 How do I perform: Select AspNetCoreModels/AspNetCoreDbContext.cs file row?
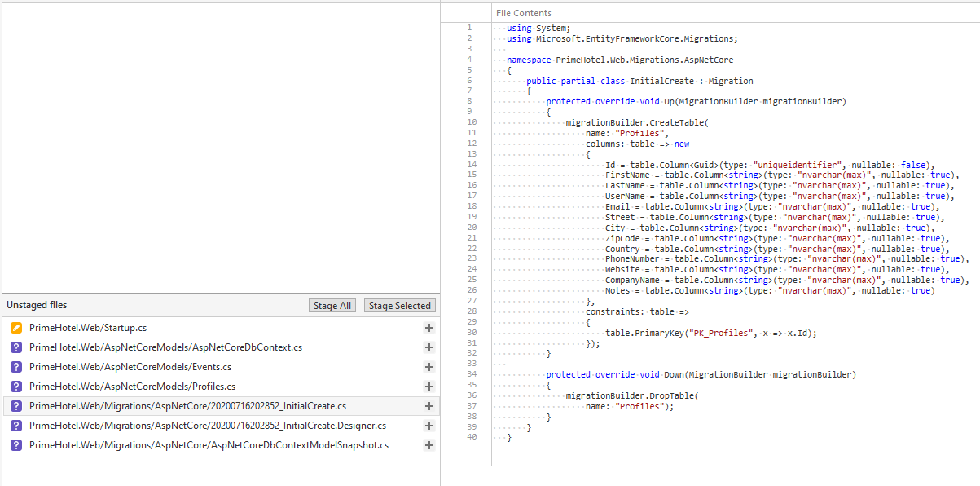click(221, 347)
